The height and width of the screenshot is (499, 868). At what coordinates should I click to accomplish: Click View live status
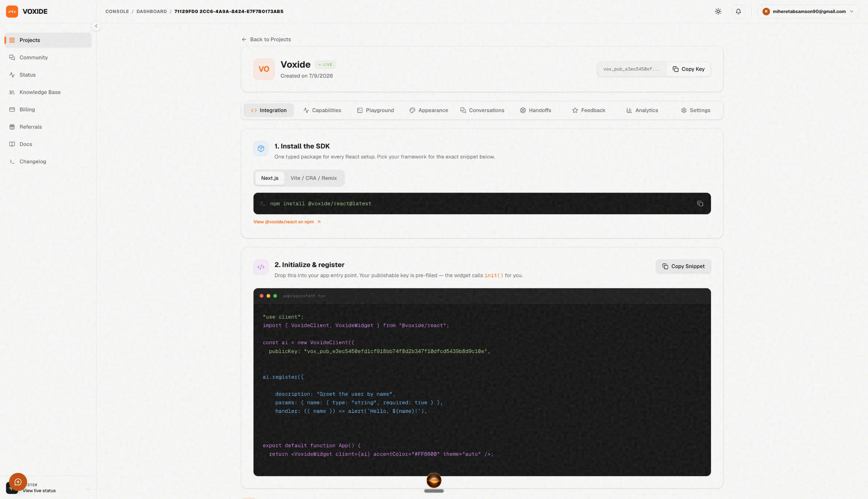click(39, 491)
